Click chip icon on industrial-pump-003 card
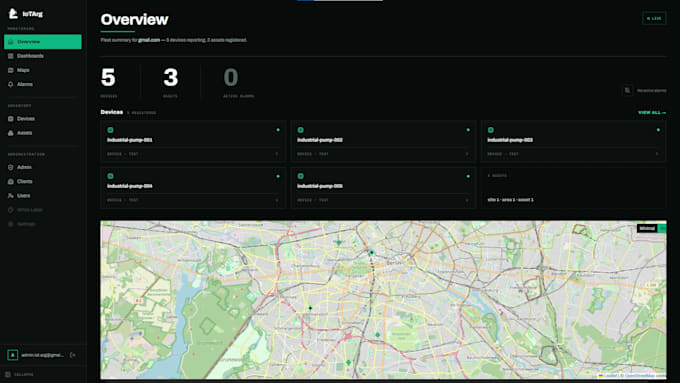The height and width of the screenshot is (383, 680). 490,130
